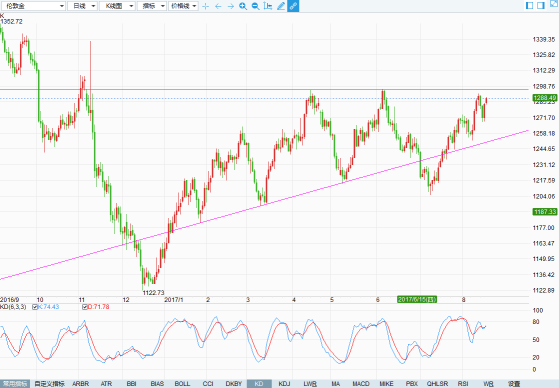Select the BBI indicator
The width and height of the screenshot is (559, 388).
(x=132, y=384)
